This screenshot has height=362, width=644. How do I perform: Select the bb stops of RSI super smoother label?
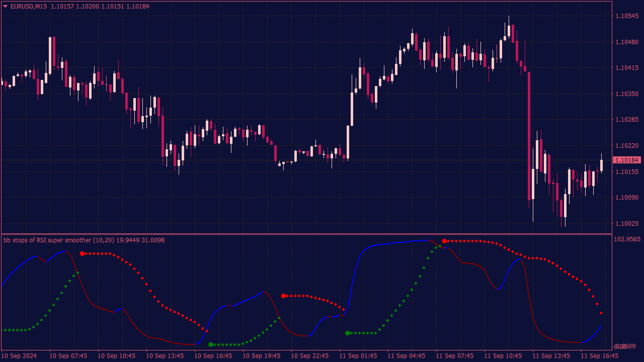coord(59,240)
